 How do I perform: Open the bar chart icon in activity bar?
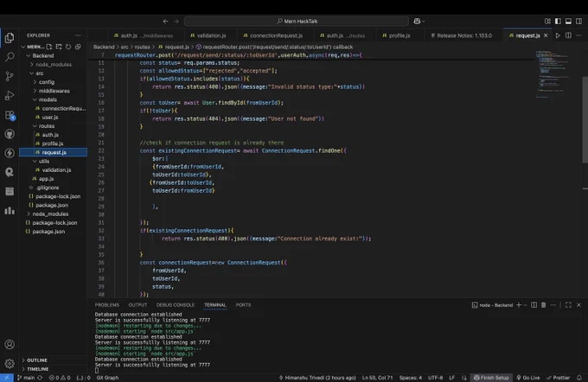[10, 210]
